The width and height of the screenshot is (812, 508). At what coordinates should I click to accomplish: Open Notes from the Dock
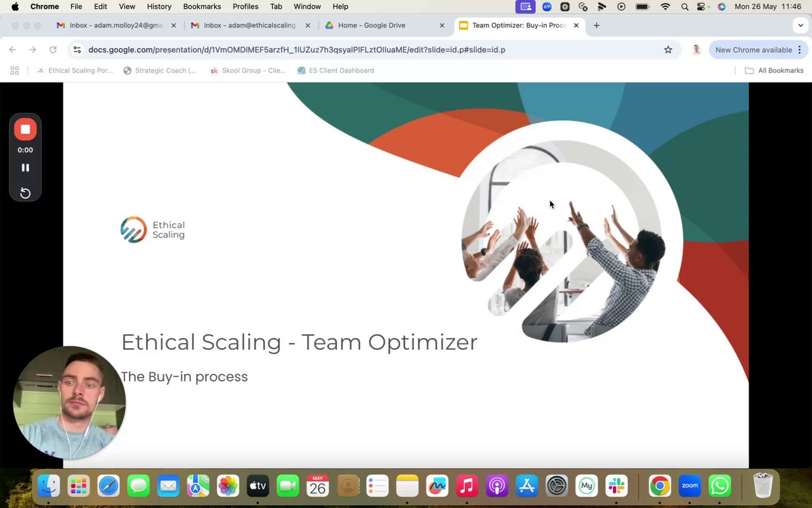click(407, 486)
